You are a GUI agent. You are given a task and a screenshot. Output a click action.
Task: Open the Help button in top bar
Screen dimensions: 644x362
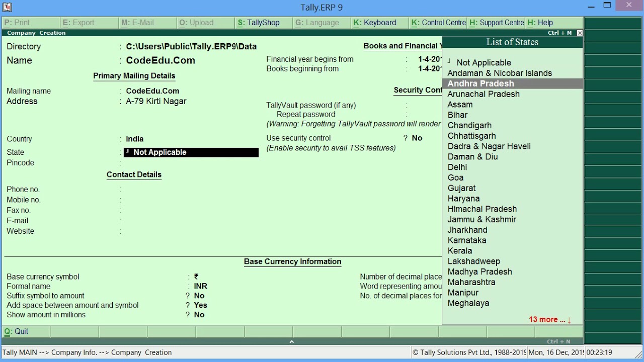(554, 23)
